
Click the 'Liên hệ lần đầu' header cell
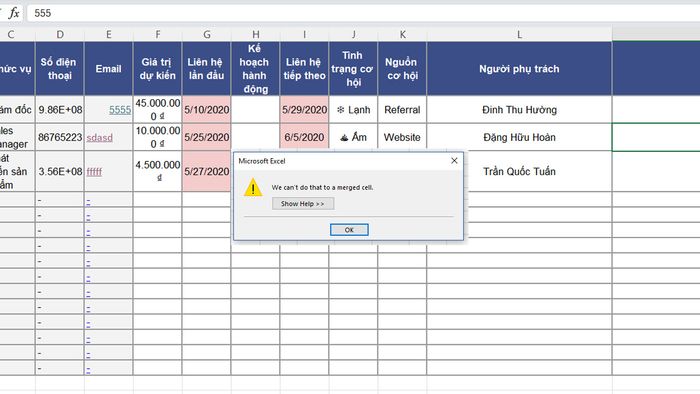207,69
